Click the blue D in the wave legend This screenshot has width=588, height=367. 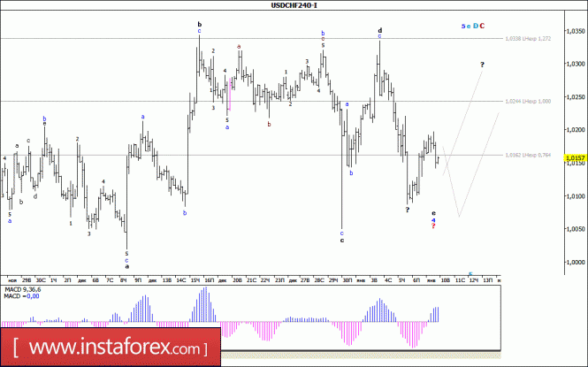pos(474,26)
